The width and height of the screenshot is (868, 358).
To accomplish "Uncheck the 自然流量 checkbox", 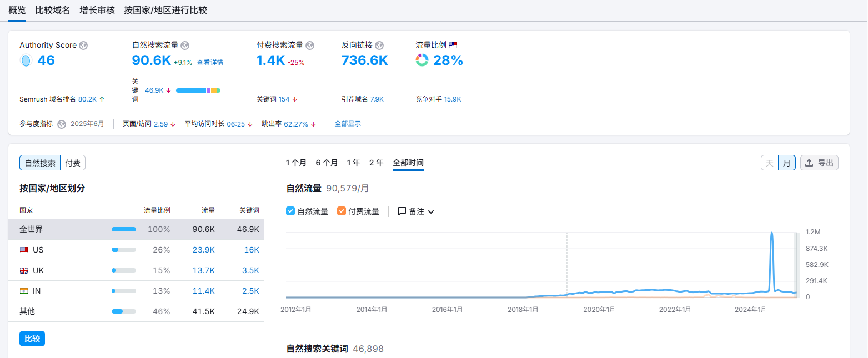I will click(290, 211).
